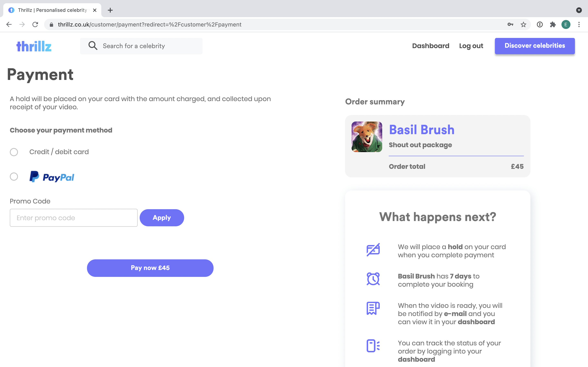Image resolution: width=588 pixels, height=367 pixels.
Task: Reload the page with the refresh icon
Action: 35,24
